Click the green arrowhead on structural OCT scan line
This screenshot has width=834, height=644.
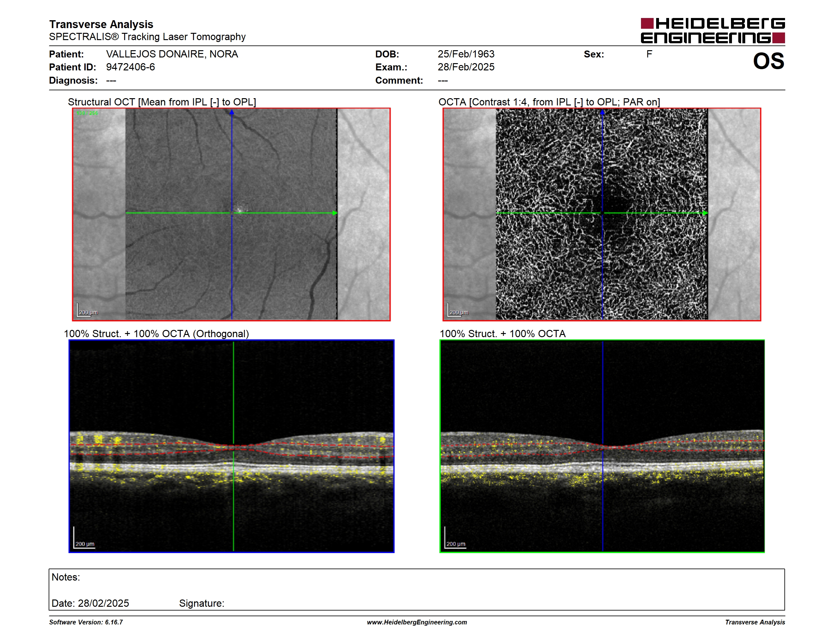335,213
